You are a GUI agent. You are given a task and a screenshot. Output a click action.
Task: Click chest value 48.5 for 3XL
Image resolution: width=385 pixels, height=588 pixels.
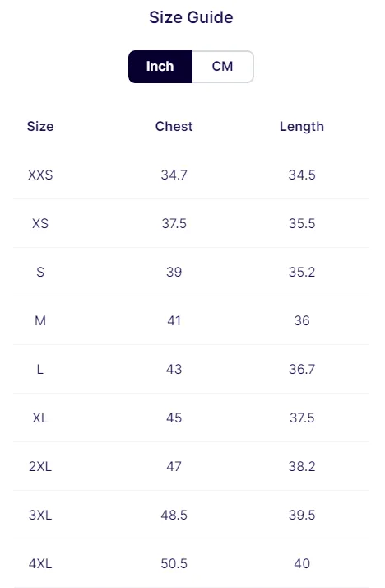[x=174, y=515]
